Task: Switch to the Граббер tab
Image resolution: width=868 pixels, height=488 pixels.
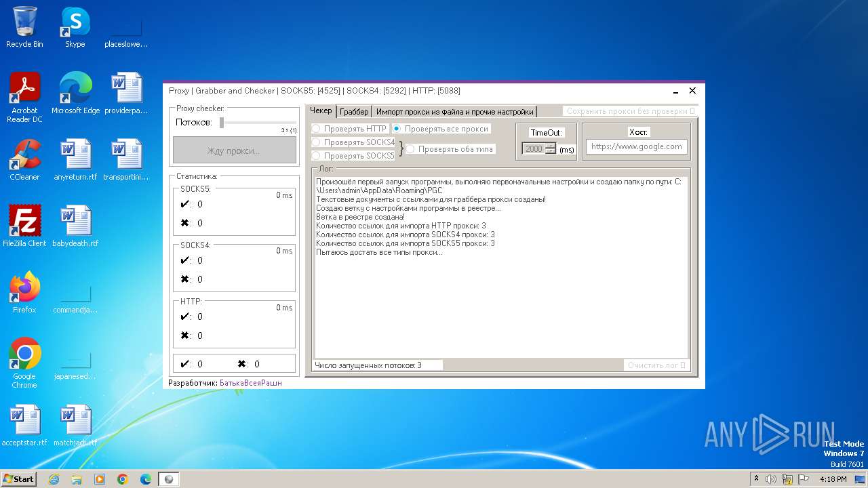Action: click(x=354, y=111)
